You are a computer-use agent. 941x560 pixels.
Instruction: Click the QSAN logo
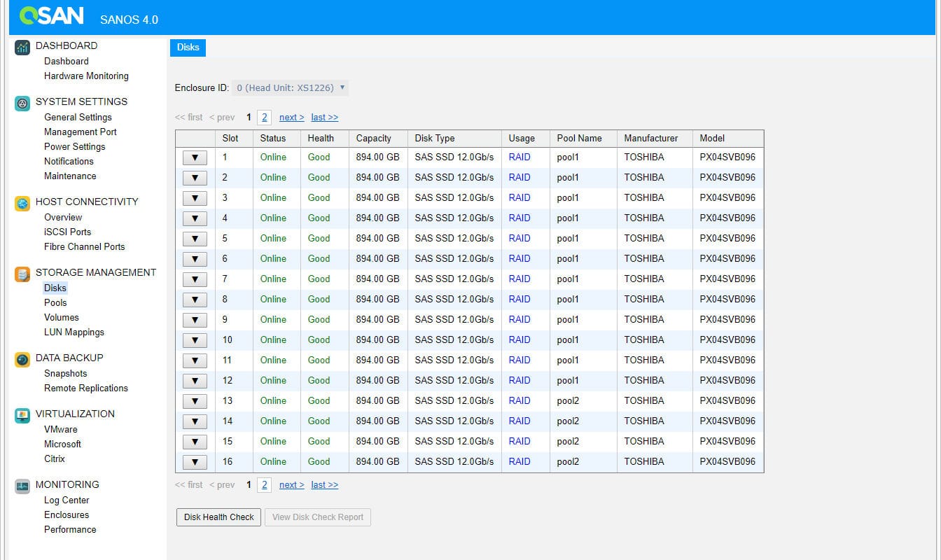tap(51, 15)
